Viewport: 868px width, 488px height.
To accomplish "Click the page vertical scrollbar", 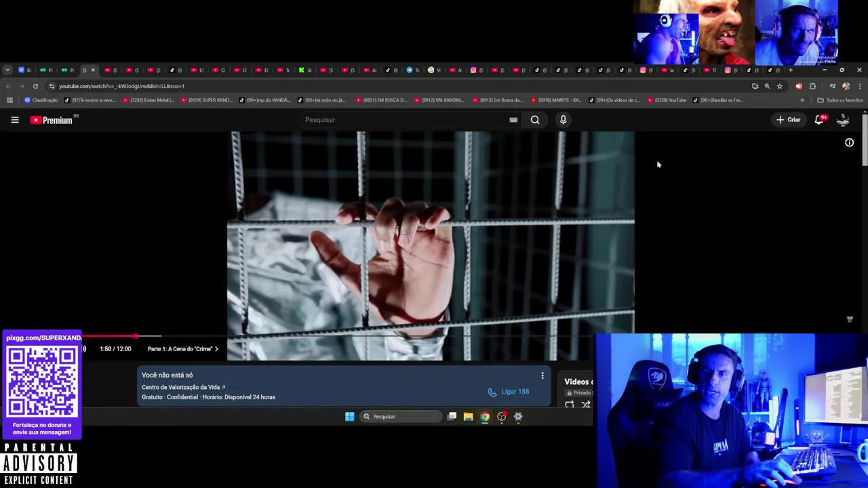I will [x=865, y=140].
